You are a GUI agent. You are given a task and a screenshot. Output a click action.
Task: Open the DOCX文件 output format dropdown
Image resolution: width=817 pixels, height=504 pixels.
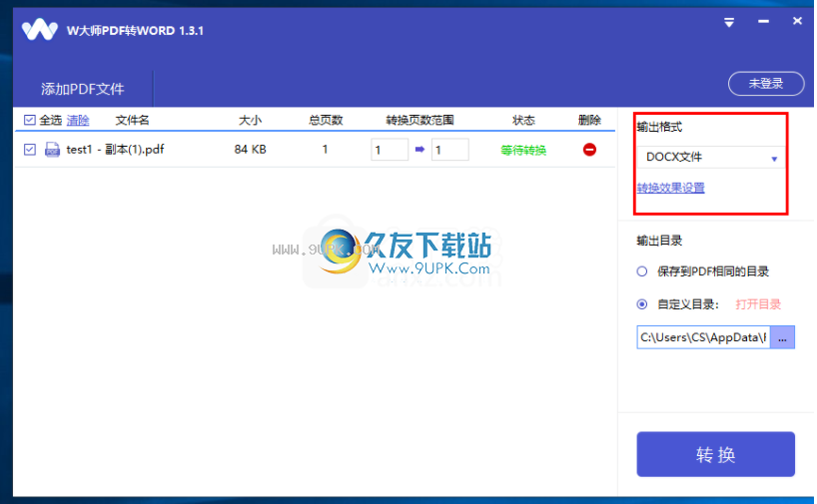[x=711, y=158]
